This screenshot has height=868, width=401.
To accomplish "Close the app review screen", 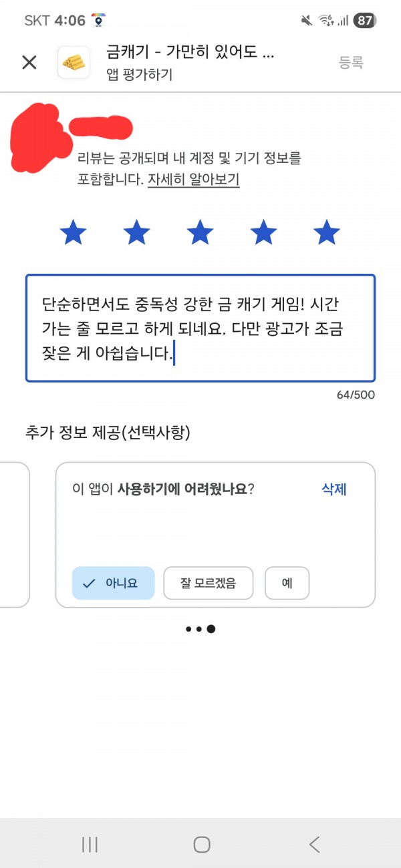I will pyautogui.click(x=29, y=63).
